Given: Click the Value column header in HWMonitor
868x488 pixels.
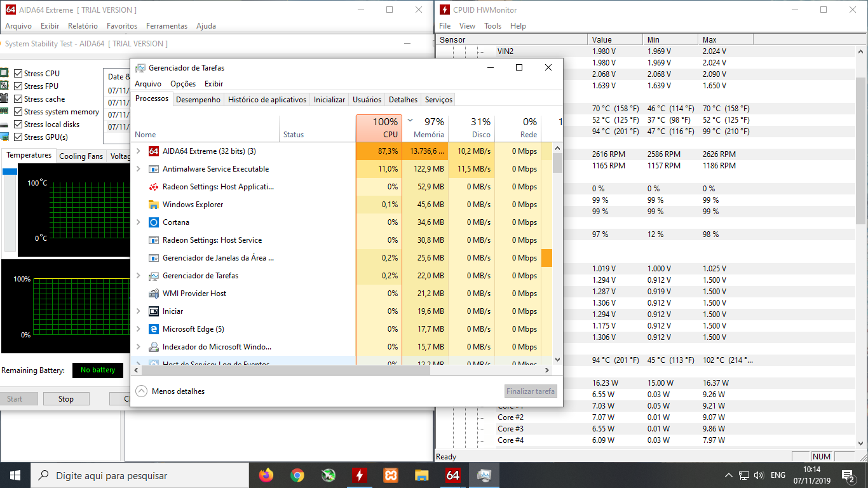Looking at the screenshot, I should 614,39.
